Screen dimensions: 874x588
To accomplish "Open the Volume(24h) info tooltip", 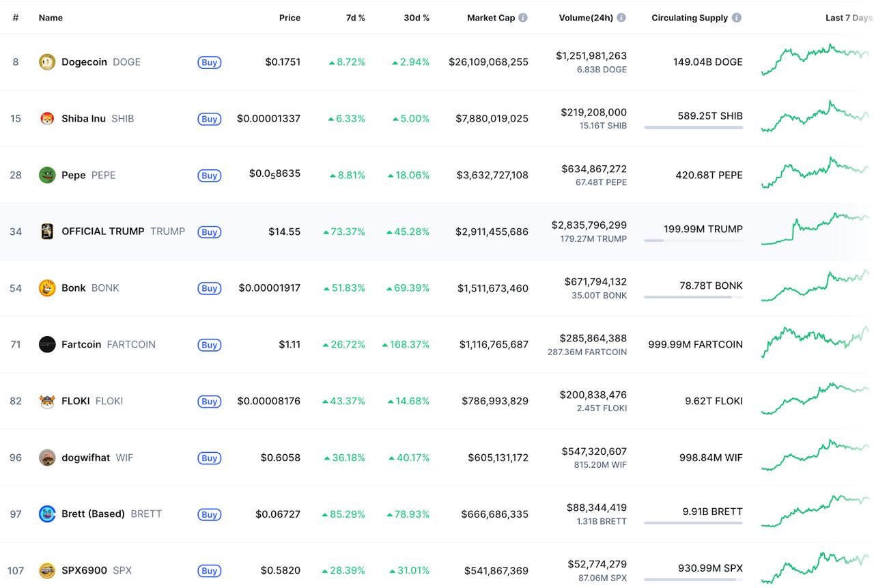I will [x=622, y=17].
